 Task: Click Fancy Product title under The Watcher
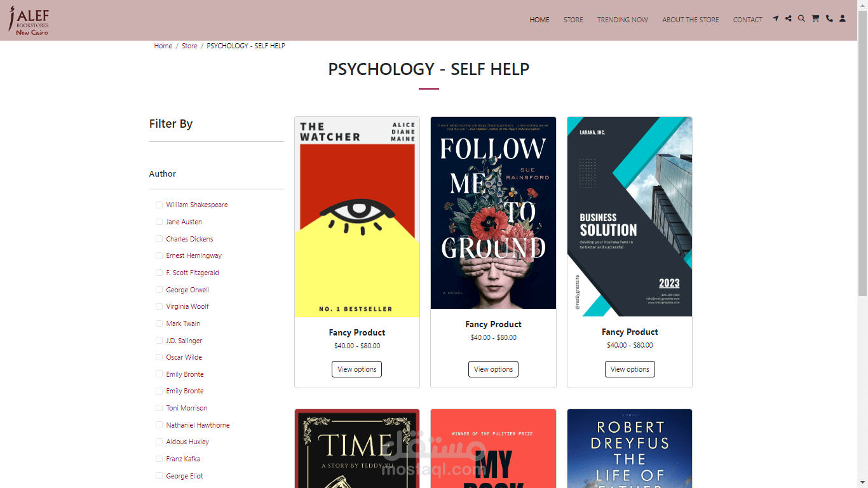[x=357, y=332]
